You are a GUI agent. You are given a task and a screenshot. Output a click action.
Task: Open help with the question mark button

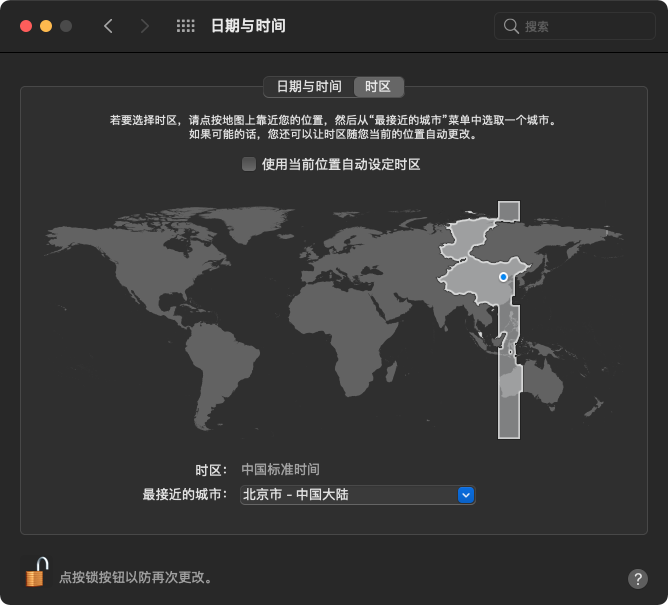637,579
